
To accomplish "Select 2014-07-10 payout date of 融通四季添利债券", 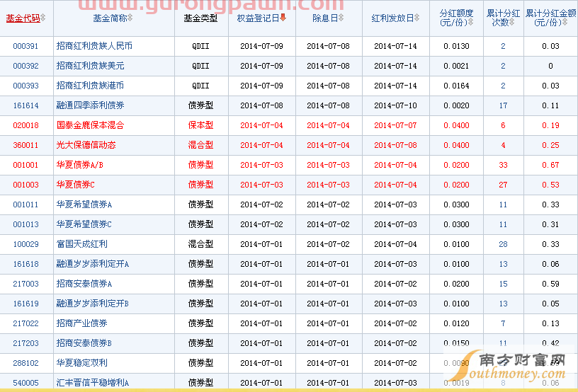I will pyautogui.click(x=395, y=106).
